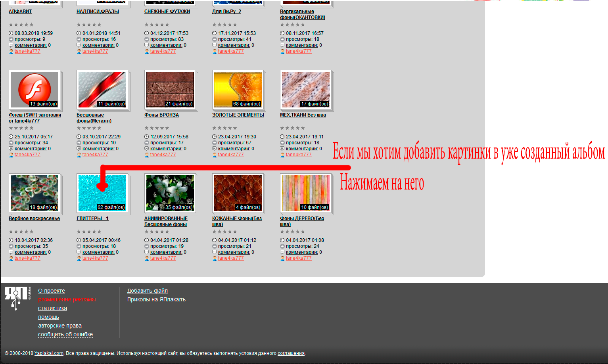Open the статистика footer link

click(x=52, y=308)
